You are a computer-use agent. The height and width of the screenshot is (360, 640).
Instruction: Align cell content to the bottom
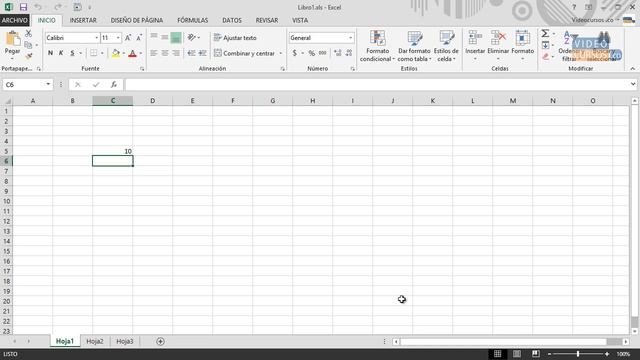click(x=176, y=38)
